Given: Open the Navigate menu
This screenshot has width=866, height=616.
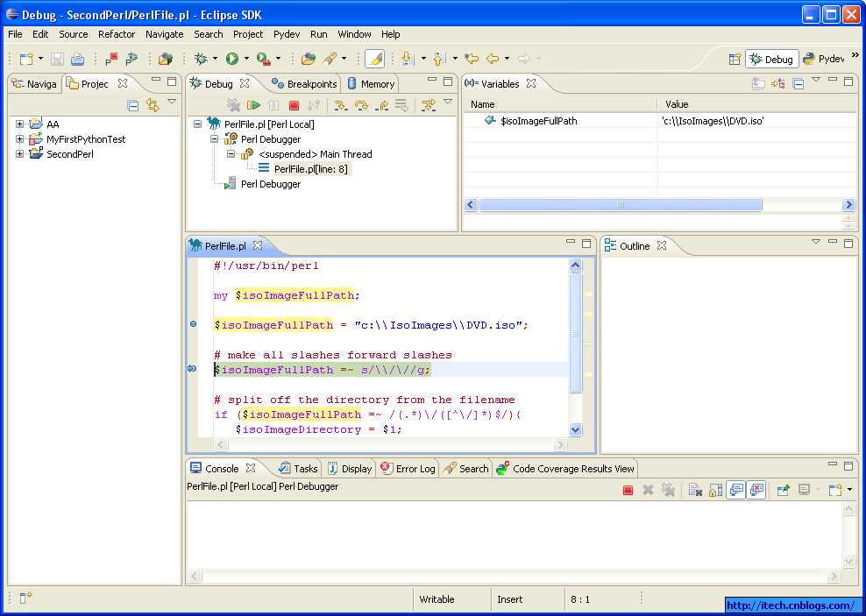Looking at the screenshot, I should pos(165,34).
